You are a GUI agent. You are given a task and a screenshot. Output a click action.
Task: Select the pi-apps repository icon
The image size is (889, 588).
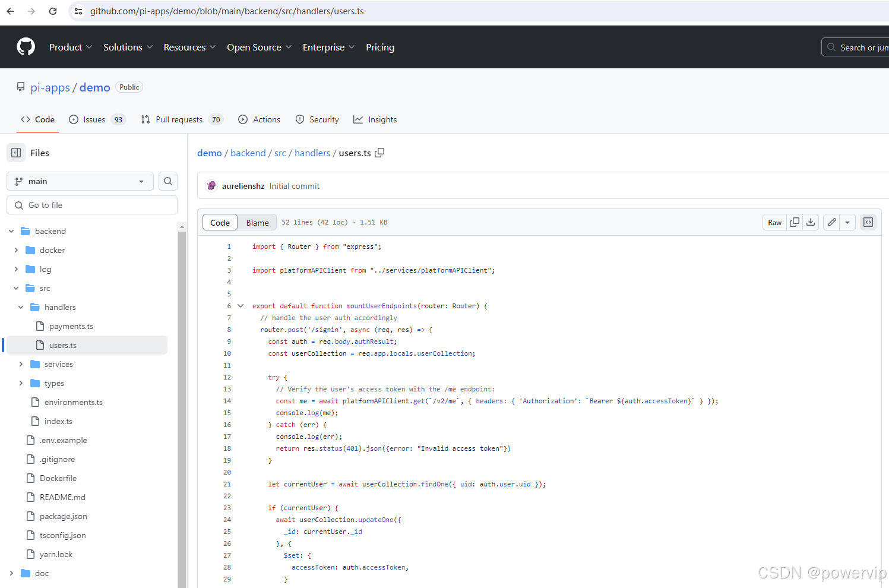21,87
